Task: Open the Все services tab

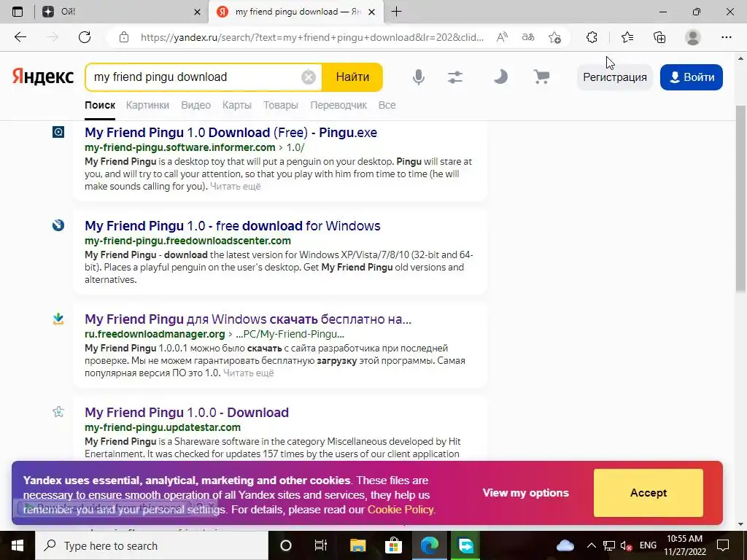Action: pos(387,105)
